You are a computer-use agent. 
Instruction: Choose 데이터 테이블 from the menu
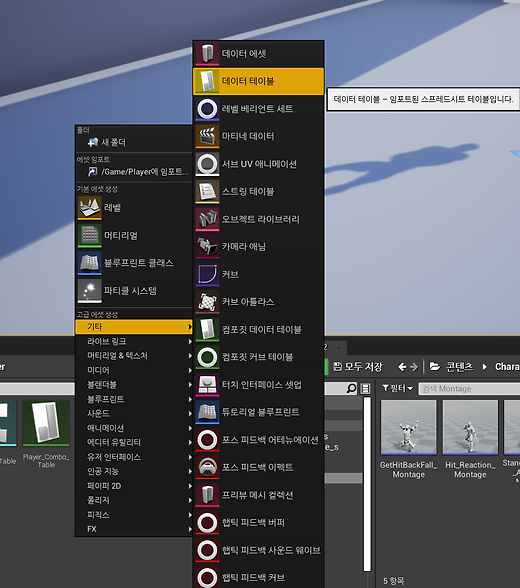[258, 81]
